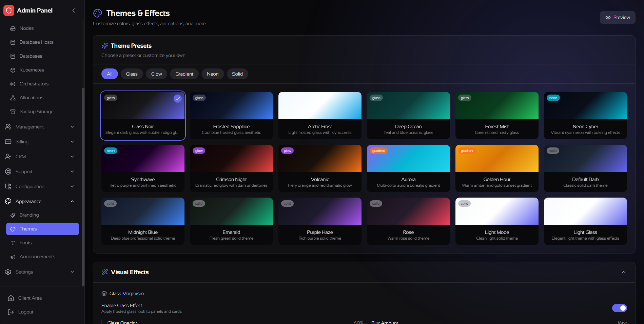644x324 pixels.
Task: Choose the Frosted Sapphire theme preset
Action: click(231, 116)
